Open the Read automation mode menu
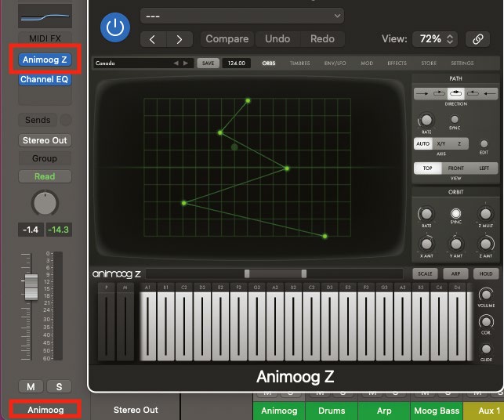The image size is (504, 420). point(45,176)
